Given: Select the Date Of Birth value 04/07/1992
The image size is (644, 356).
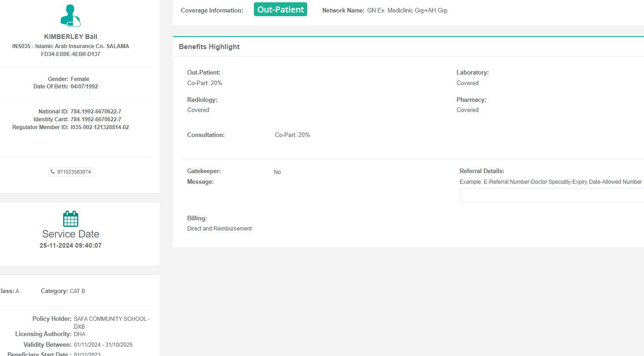Looking at the screenshot, I should [x=84, y=87].
